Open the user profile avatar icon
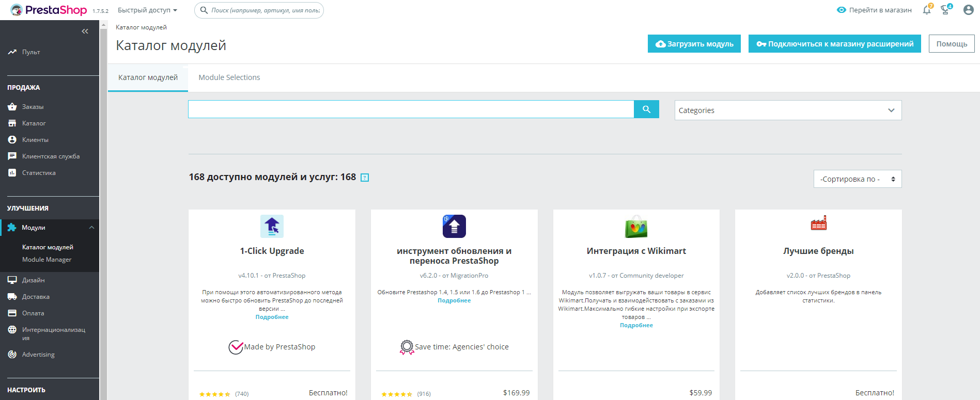980x400 pixels. 969,10
